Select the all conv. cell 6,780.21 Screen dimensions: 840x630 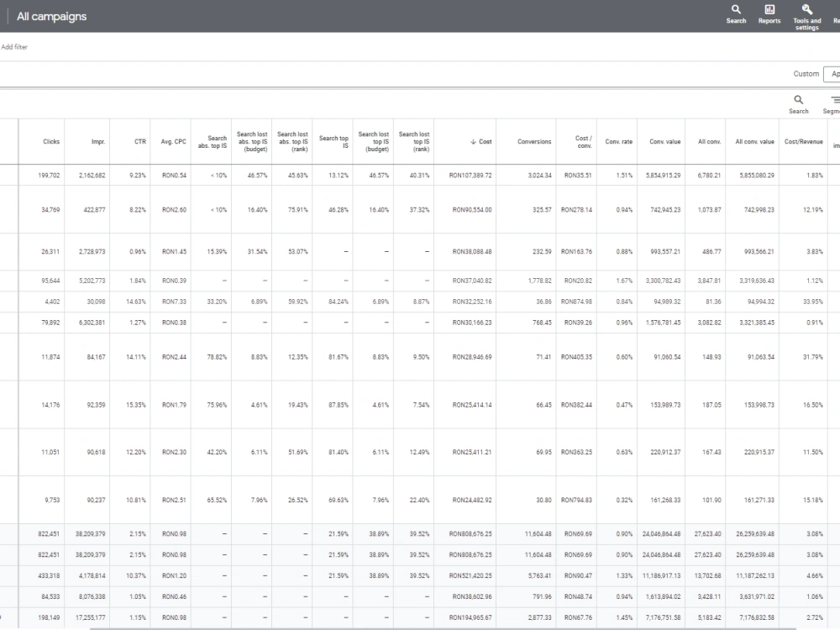[709, 176]
